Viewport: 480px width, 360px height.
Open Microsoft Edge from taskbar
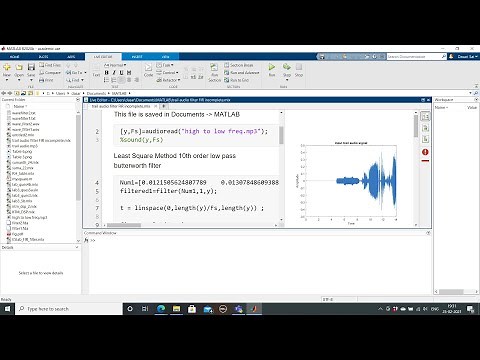[x=161, y=309]
